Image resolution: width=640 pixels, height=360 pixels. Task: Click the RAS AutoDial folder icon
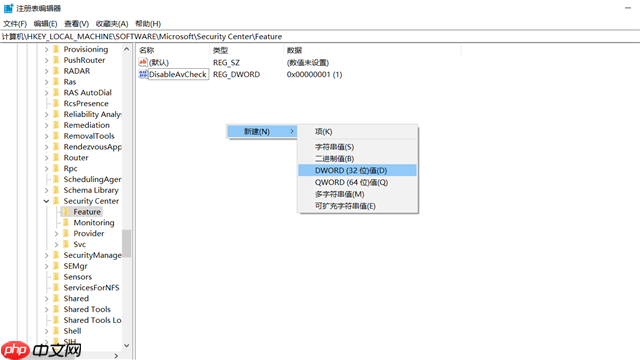pyautogui.click(x=56, y=92)
